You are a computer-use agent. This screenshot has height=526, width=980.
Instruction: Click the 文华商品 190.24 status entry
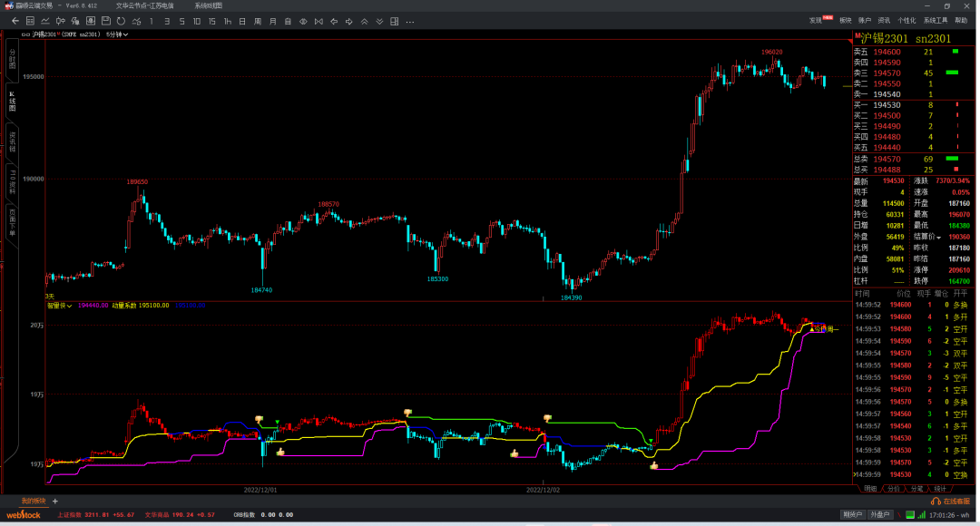click(180, 515)
